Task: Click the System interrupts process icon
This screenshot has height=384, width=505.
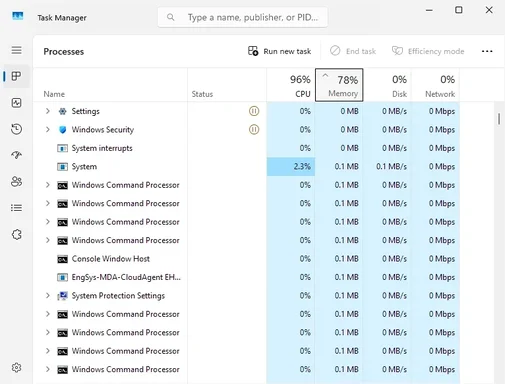Action: point(62,148)
